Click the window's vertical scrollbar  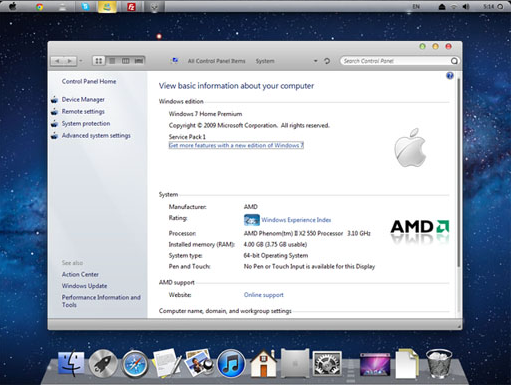pos(458,172)
